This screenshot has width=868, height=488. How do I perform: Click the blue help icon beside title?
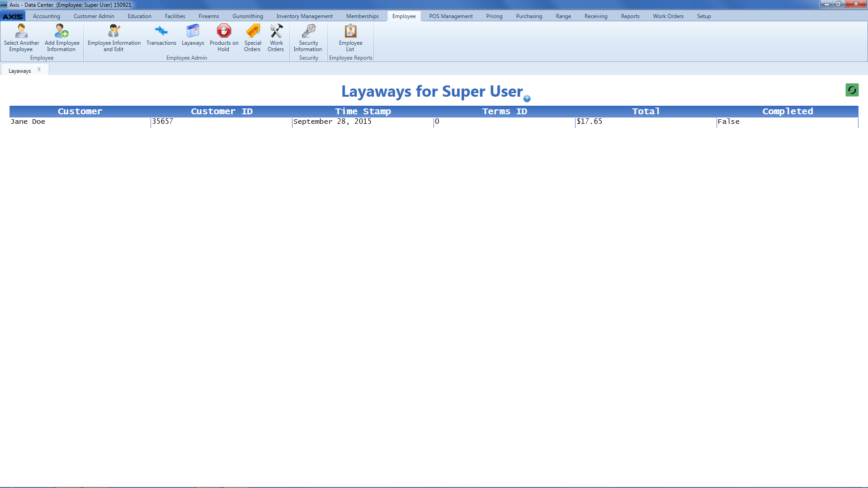click(x=527, y=99)
